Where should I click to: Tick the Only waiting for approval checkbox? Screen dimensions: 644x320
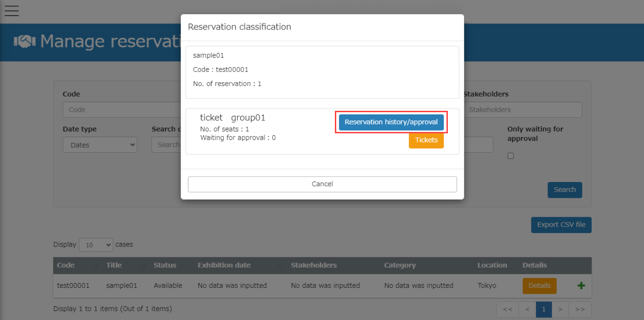pos(510,156)
